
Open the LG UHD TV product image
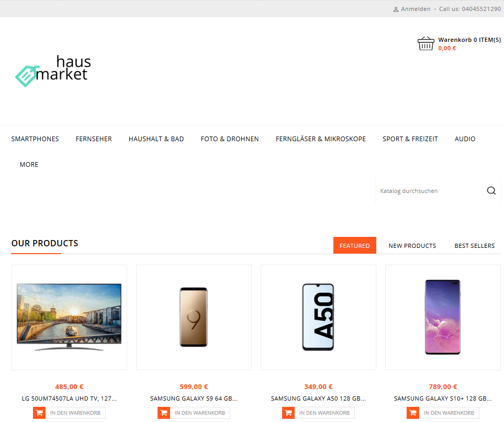69,317
